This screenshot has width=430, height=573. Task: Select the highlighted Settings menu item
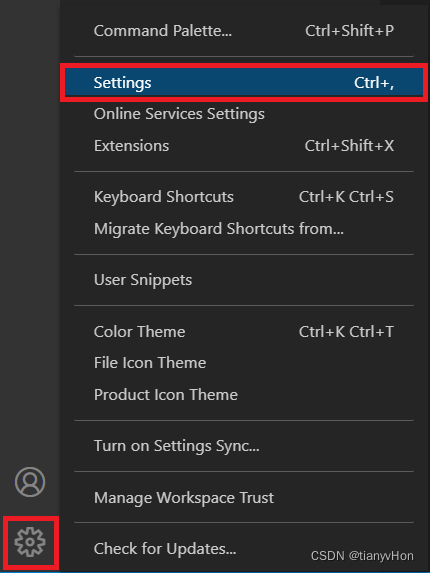pyautogui.click(x=244, y=83)
